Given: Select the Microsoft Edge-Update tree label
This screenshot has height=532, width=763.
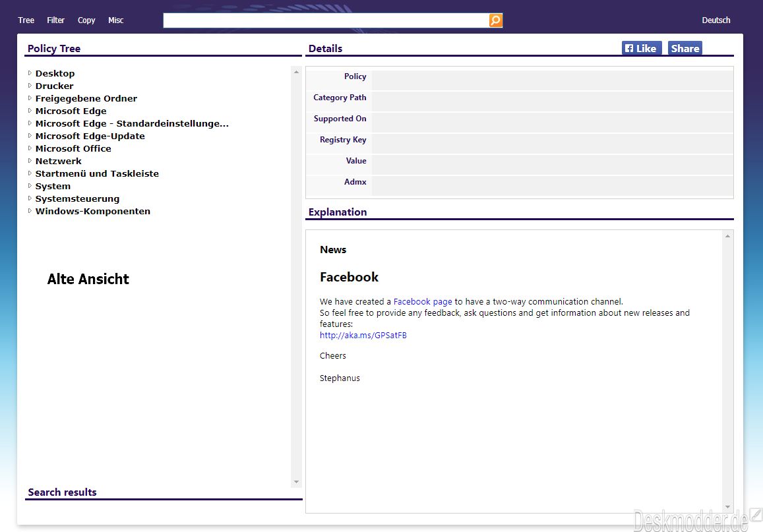Looking at the screenshot, I should (x=90, y=136).
